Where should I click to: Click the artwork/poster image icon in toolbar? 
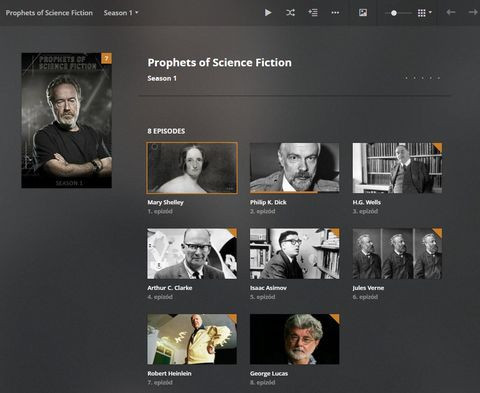tap(363, 13)
